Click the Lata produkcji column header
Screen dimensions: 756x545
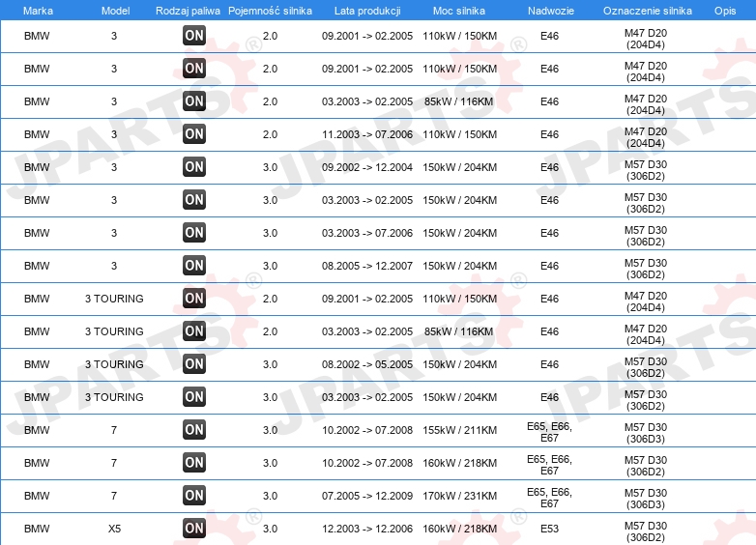click(367, 11)
